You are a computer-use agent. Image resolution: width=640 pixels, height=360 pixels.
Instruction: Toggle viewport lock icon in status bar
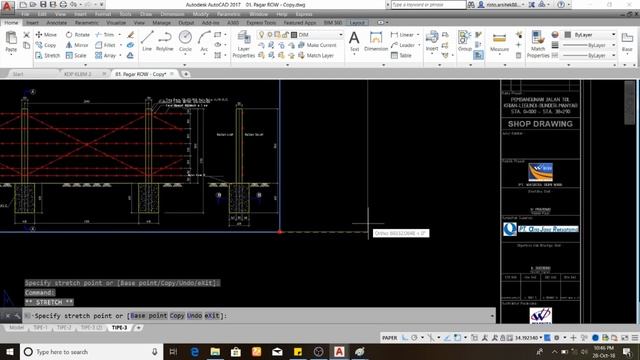(503, 338)
